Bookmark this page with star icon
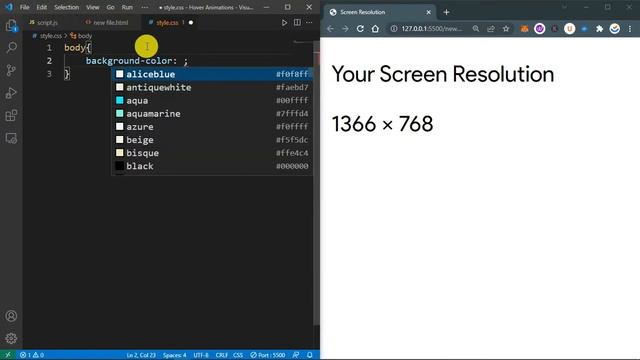 (506, 29)
